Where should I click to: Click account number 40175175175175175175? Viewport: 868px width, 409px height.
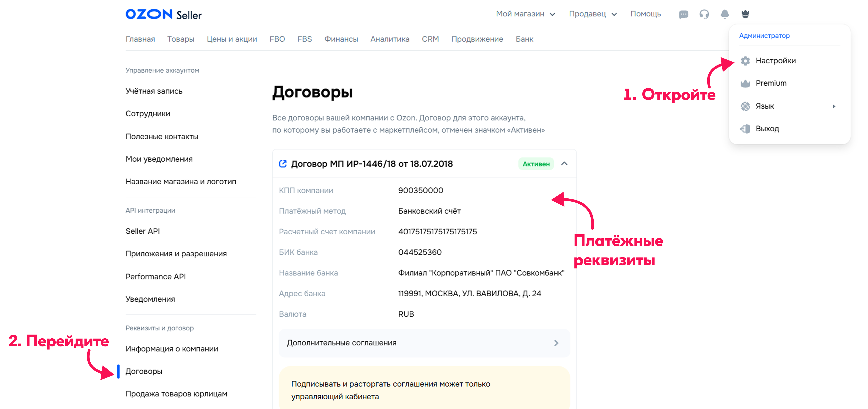437,232
